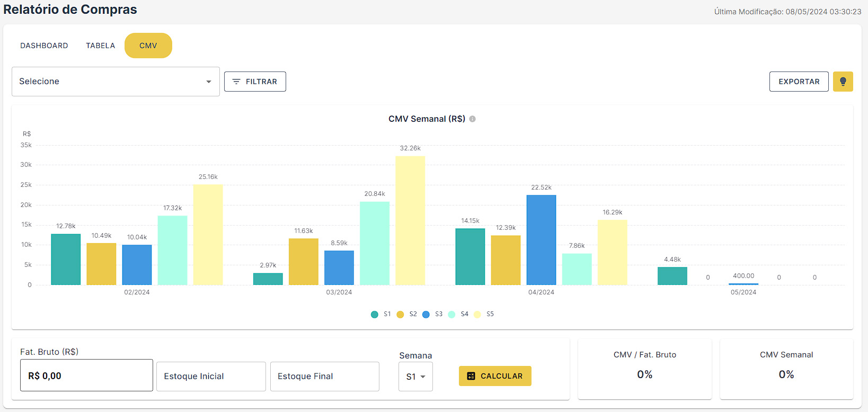Open the Selecione dropdown
The image size is (868, 412).
coord(116,82)
